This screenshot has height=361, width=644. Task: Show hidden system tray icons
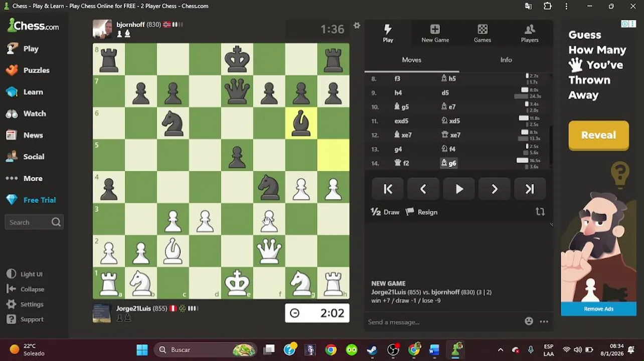[x=500, y=349]
